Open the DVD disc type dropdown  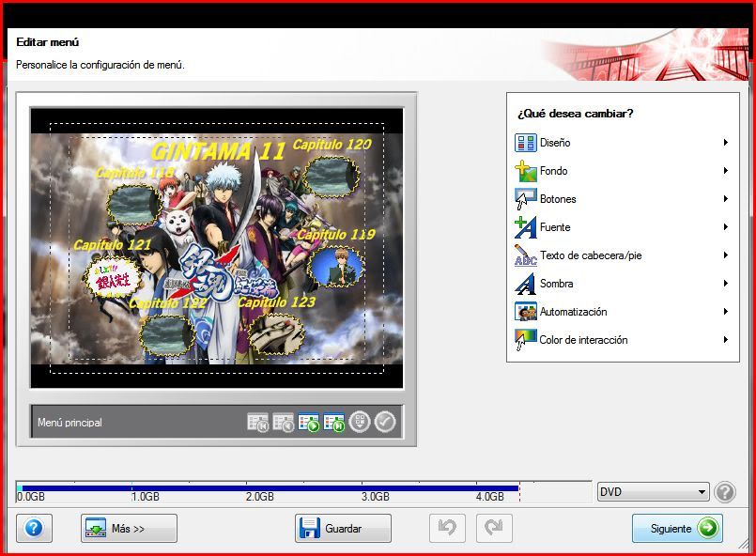tap(654, 492)
